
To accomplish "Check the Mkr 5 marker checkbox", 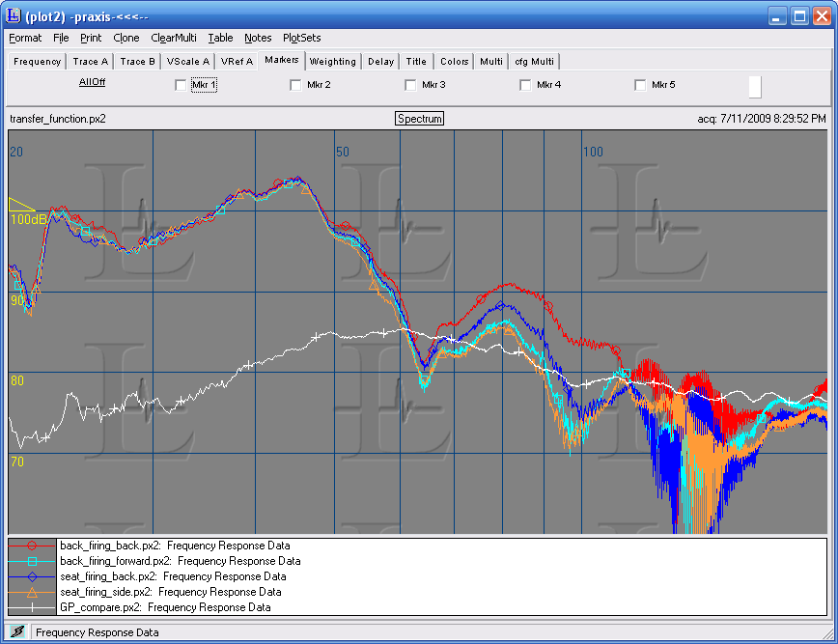I will click(640, 85).
